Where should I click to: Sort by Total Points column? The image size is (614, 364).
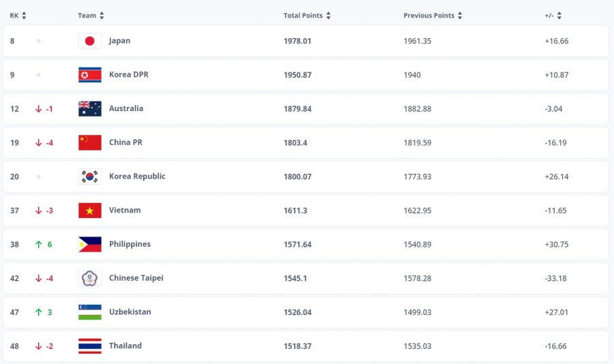(328, 16)
